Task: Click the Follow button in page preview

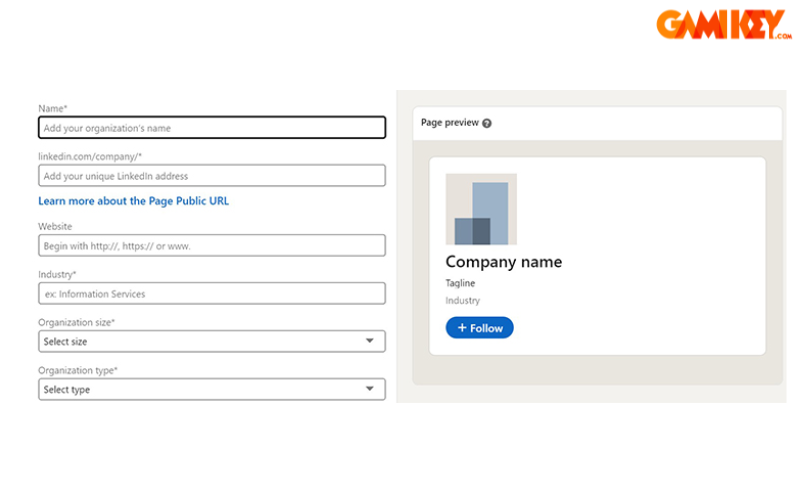Action: (x=480, y=328)
